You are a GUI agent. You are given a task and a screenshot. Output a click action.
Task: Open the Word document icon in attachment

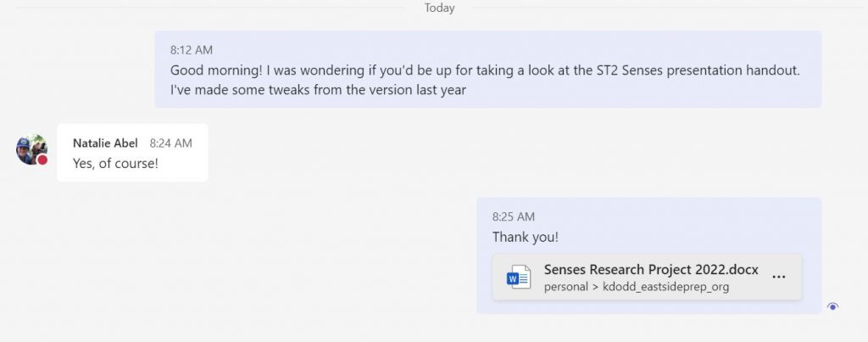tap(519, 278)
